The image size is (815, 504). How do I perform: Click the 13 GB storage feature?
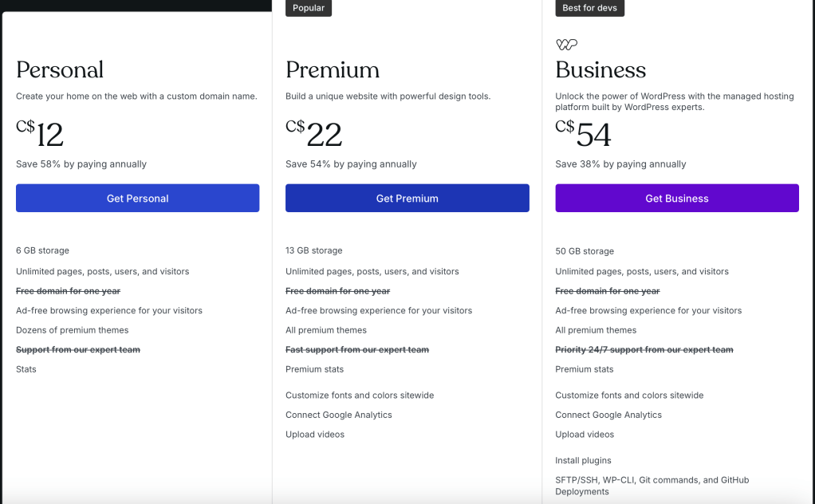click(313, 250)
